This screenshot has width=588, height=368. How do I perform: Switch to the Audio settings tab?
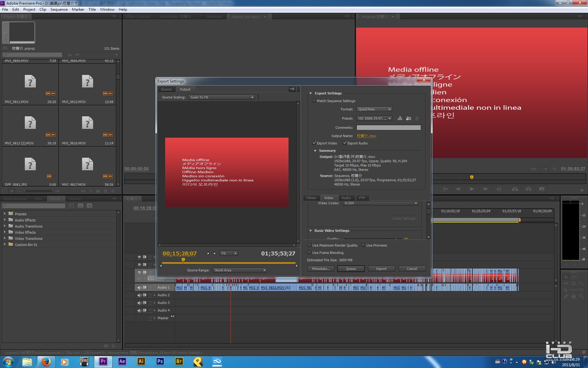(346, 198)
